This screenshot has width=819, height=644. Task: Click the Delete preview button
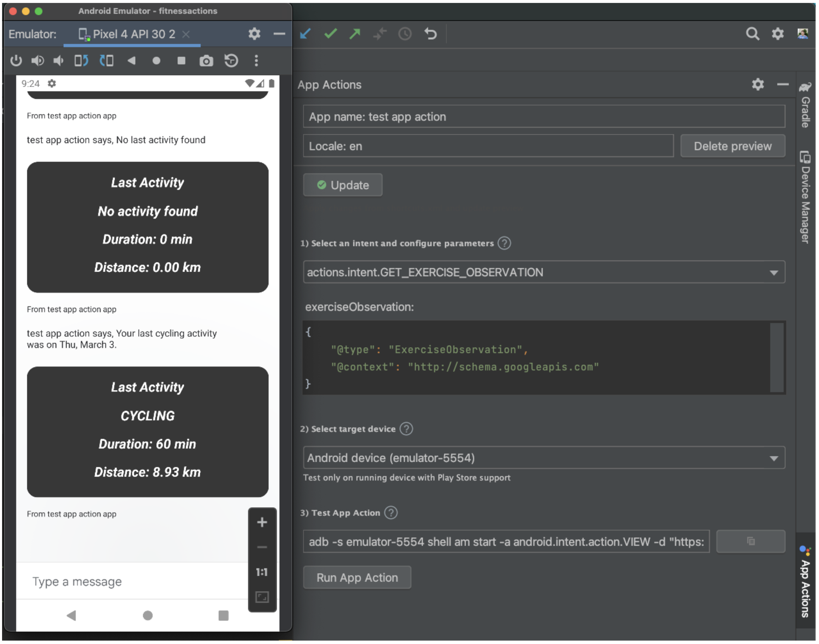click(733, 145)
